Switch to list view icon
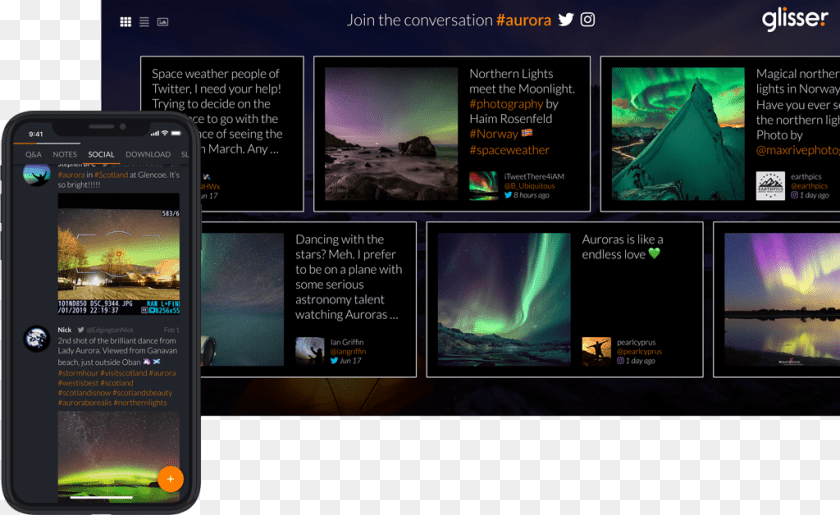 (144, 21)
